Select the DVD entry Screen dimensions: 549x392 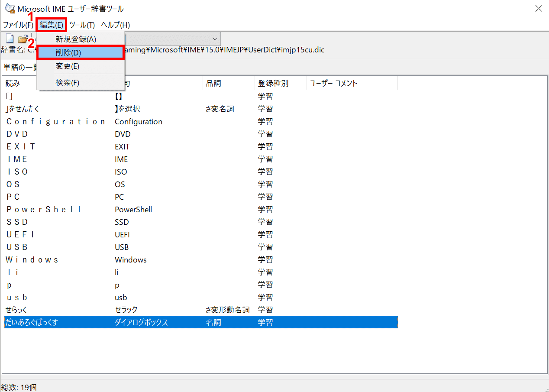(x=201, y=134)
